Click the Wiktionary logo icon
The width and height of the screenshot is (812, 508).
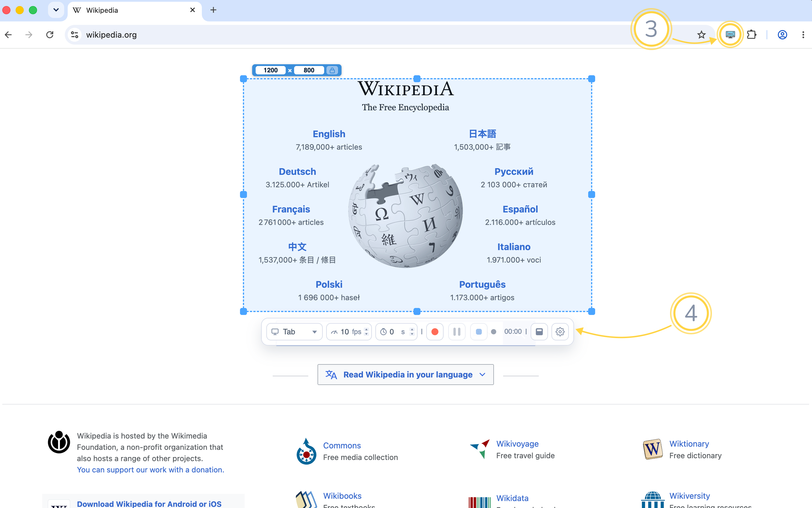[653, 449]
